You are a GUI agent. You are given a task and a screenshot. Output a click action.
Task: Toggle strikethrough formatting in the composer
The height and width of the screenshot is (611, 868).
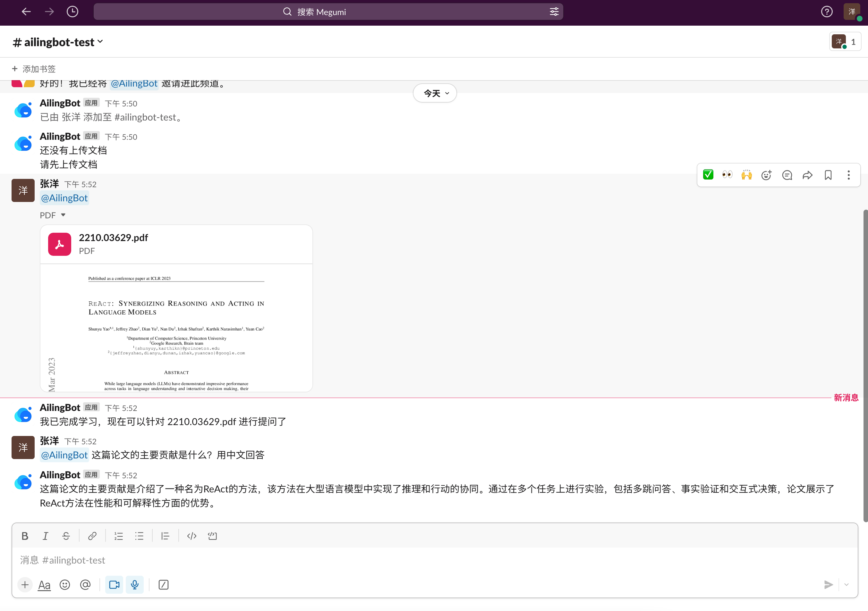(66, 536)
